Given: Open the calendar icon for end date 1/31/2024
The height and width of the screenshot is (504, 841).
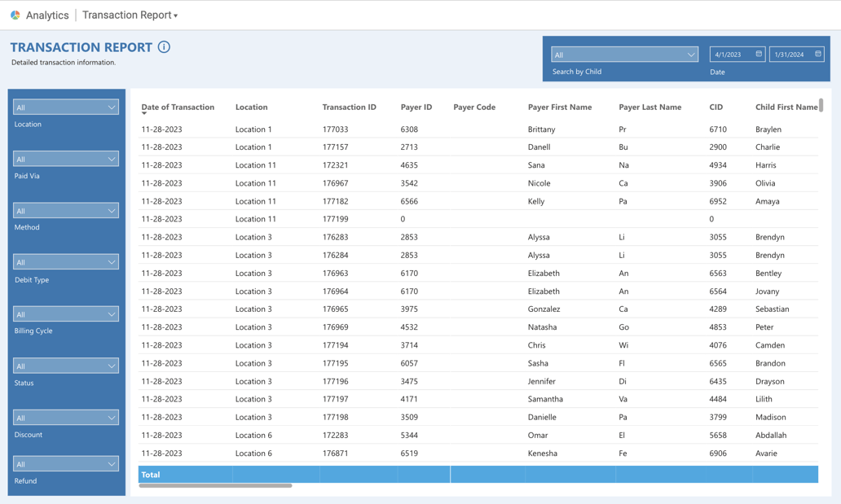Looking at the screenshot, I should point(819,54).
